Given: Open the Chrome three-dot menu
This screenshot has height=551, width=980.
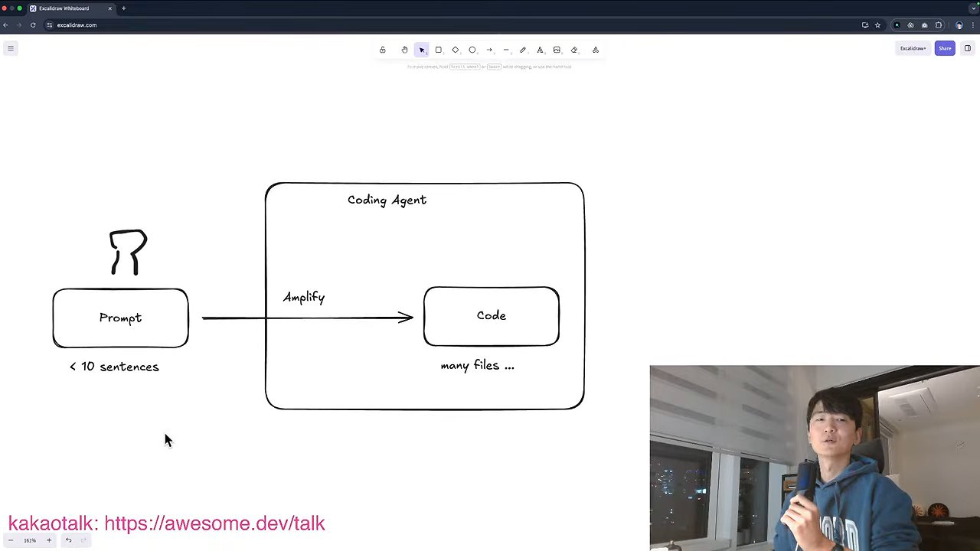Looking at the screenshot, I should [x=973, y=25].
